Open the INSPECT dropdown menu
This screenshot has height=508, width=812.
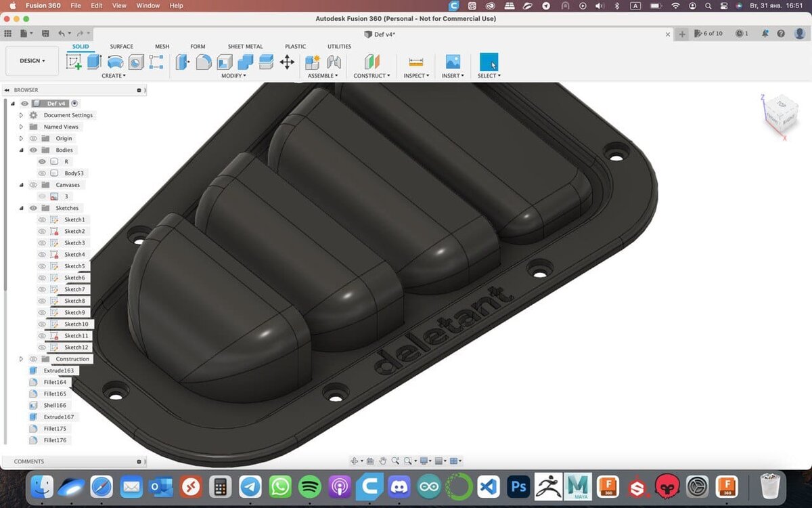coord(416,76)
